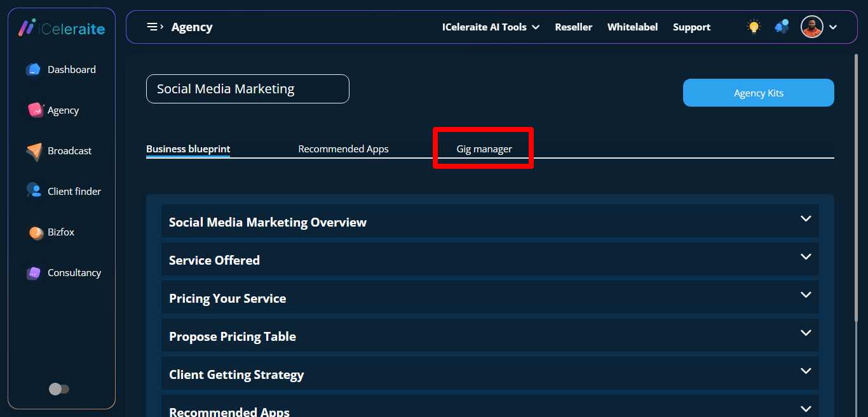
Task: Select the Broadcast megaphone icon
Action: tap(34, 151)
